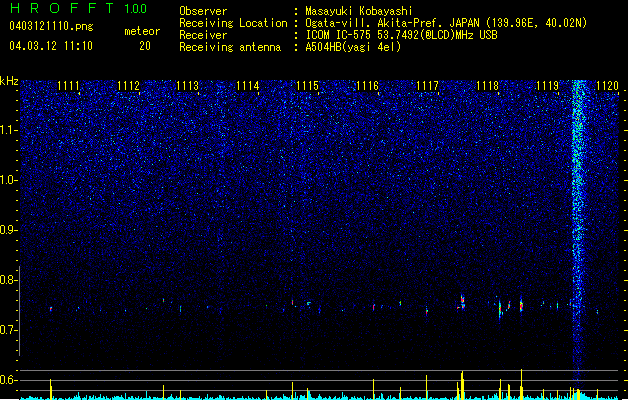Click the 1116 time marker
Image resolution: width=629 pixels, height=400 pixels.
point(368,86)
